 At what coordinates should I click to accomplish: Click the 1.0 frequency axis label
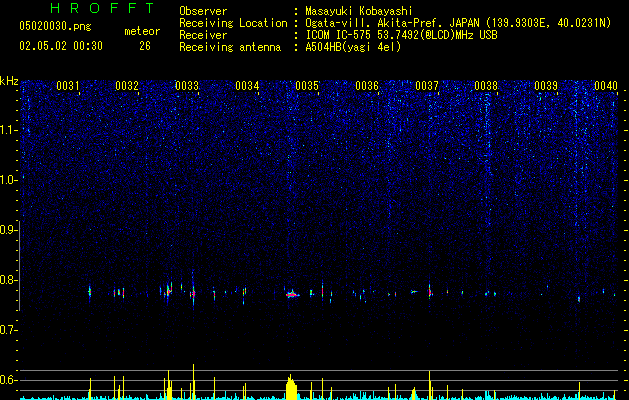(8, 180)
